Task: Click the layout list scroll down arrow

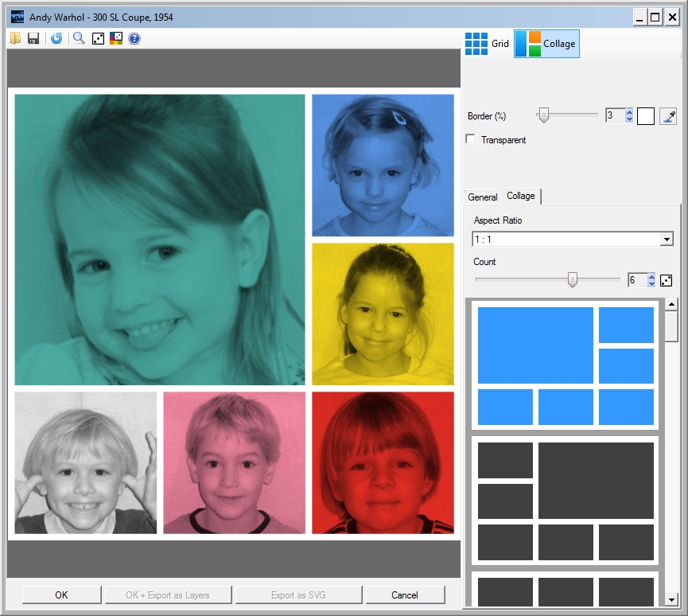Action: tap(671, 600)
